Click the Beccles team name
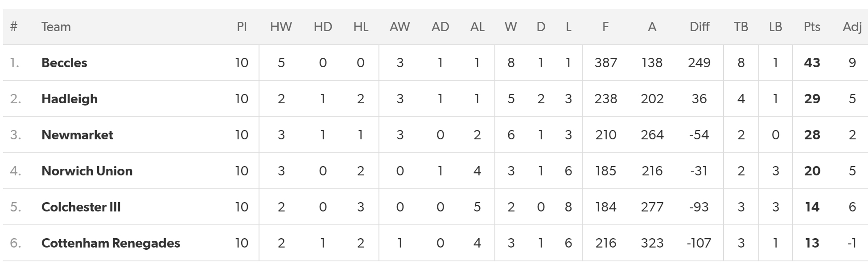Viewport: 868px width, 268px height. (64, 63)
